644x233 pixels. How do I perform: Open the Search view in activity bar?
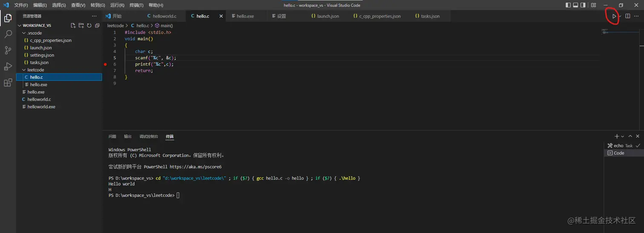click(x=8, y=34)
